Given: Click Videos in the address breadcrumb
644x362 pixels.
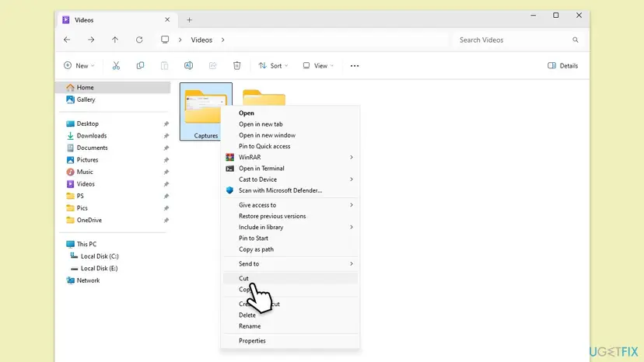Looking at the screenshot, I should (x=201, y=40).
